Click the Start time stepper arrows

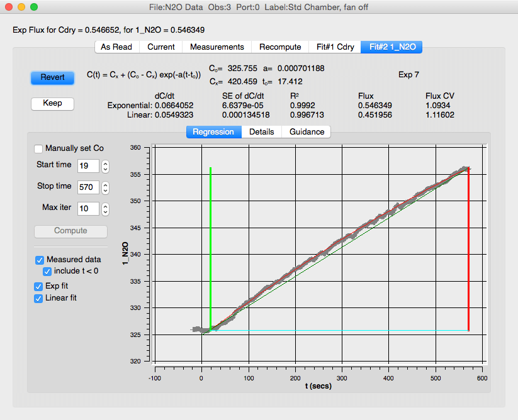point(106,166)
